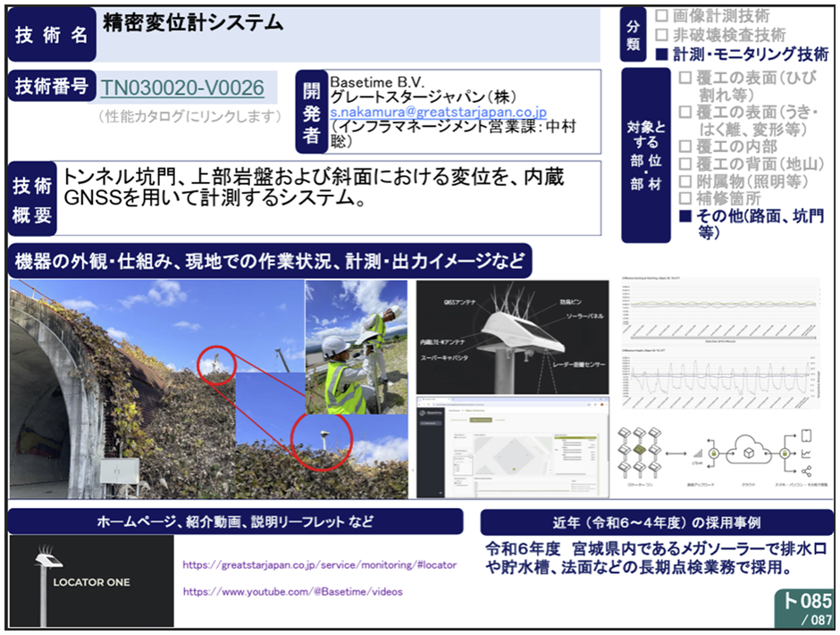Click the highlighted green locator in the grid
The height and width of the screenshot is (635, 840).
click(638, 447)
